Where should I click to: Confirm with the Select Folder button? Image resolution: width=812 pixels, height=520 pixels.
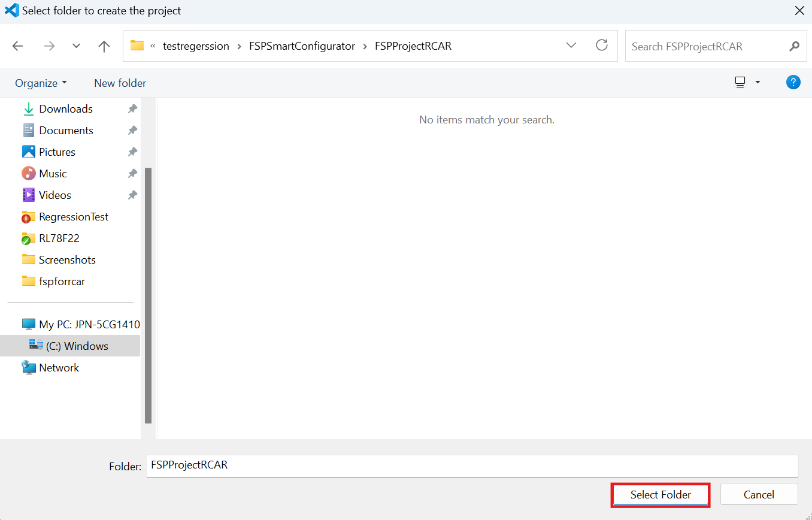point(660,495)
